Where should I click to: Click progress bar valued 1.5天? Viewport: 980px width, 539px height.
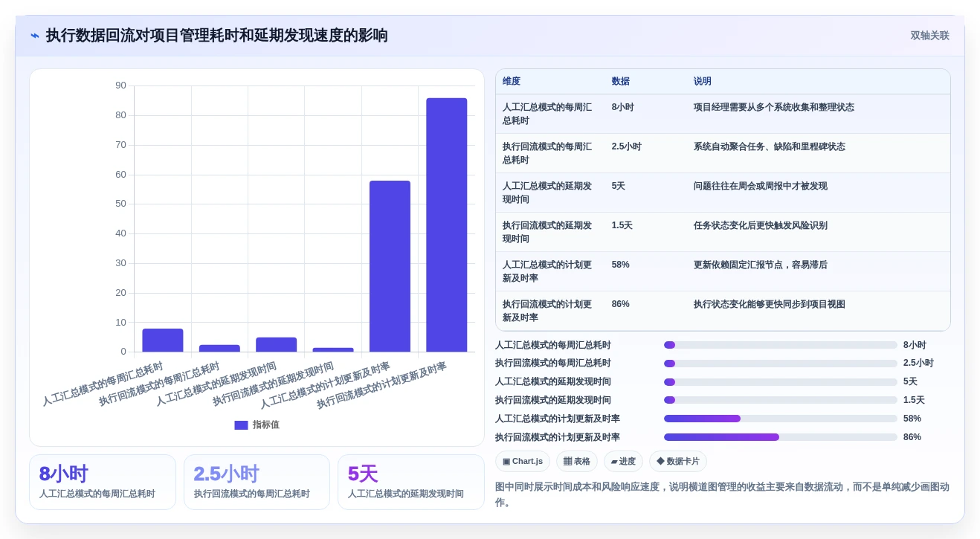tap(781, 400)
